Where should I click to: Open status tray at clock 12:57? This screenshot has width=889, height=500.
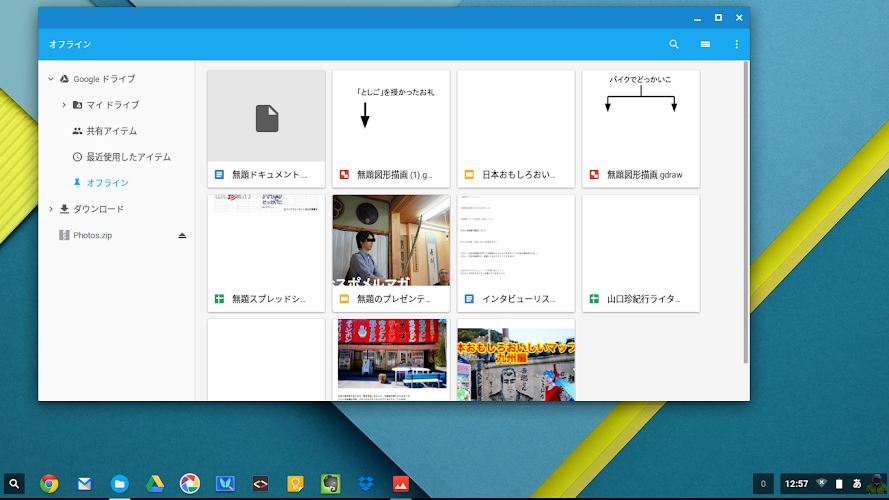796,484
